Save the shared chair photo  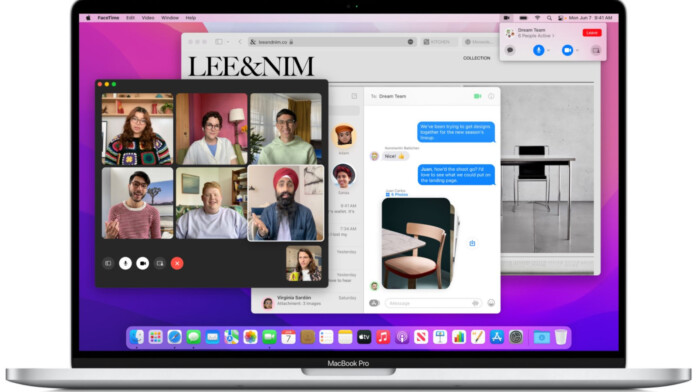pyautogui.click(x=472, y=243)
